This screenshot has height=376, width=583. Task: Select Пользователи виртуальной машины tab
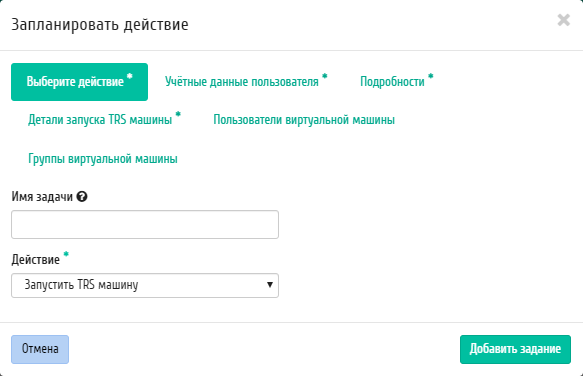pos(304,120)
